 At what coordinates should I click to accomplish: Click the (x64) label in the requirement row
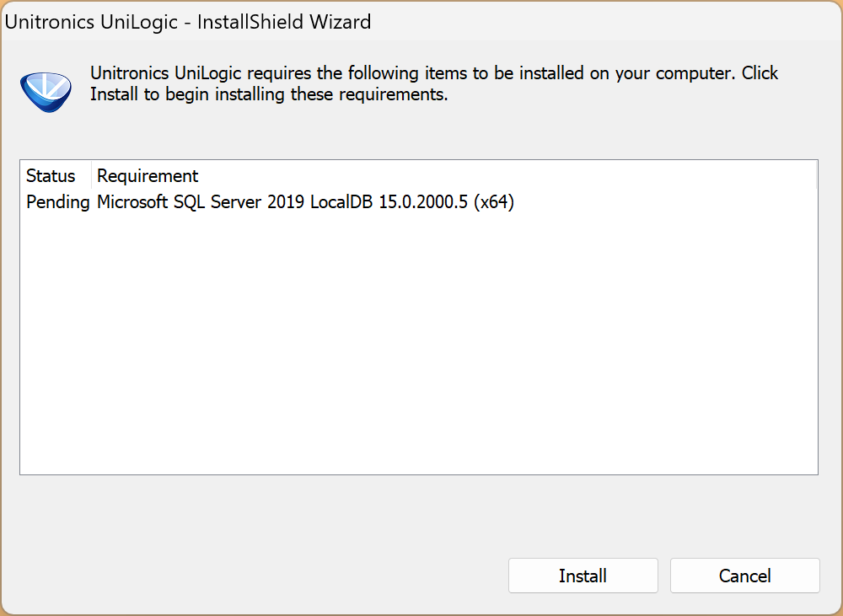point(493,202)
